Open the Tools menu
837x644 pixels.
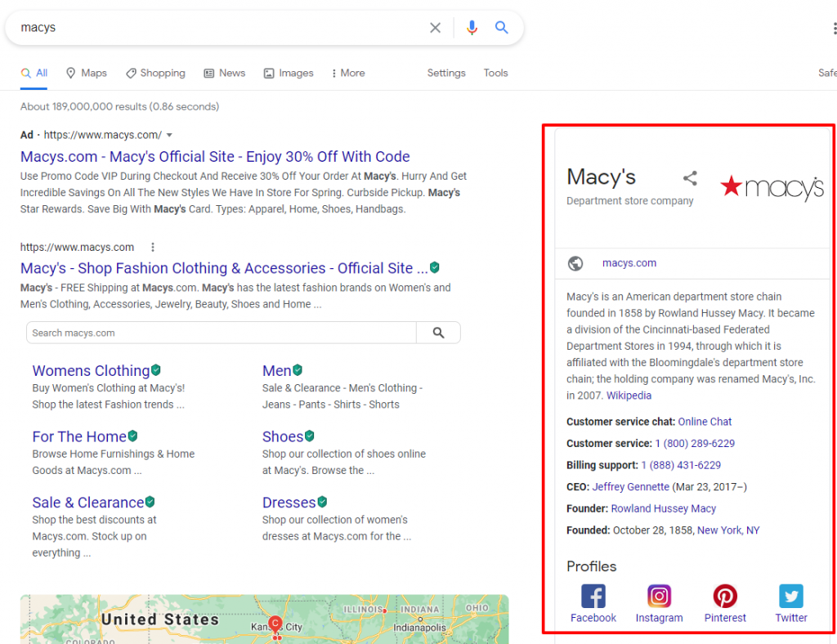(496, 73)
